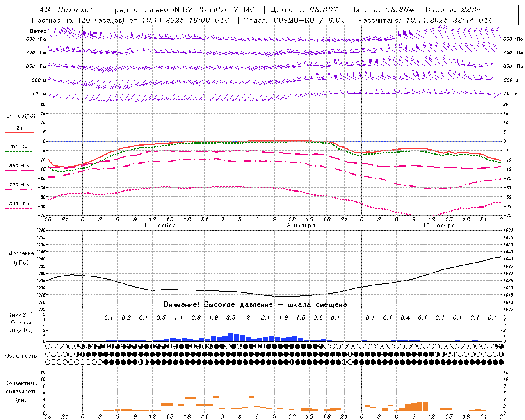Click the Рассчитано: 10.11.2025 22:44 UTC text
Viewport: 525px width, 420px height.
[x=426, y=20]
